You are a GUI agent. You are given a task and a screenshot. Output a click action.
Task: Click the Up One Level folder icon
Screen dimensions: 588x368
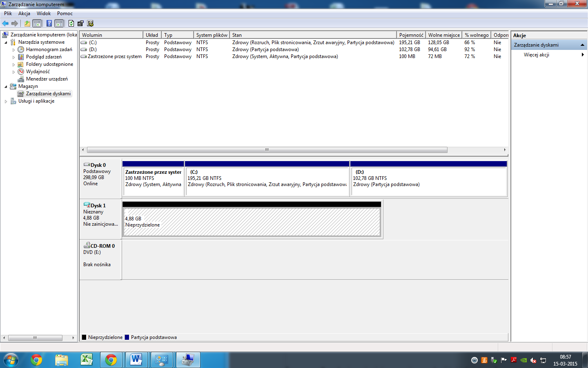pos(27,23)
